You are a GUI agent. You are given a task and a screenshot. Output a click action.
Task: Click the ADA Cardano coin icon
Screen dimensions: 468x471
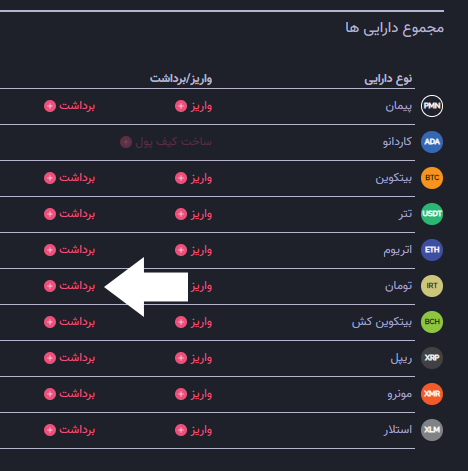(x=432, y=142)
